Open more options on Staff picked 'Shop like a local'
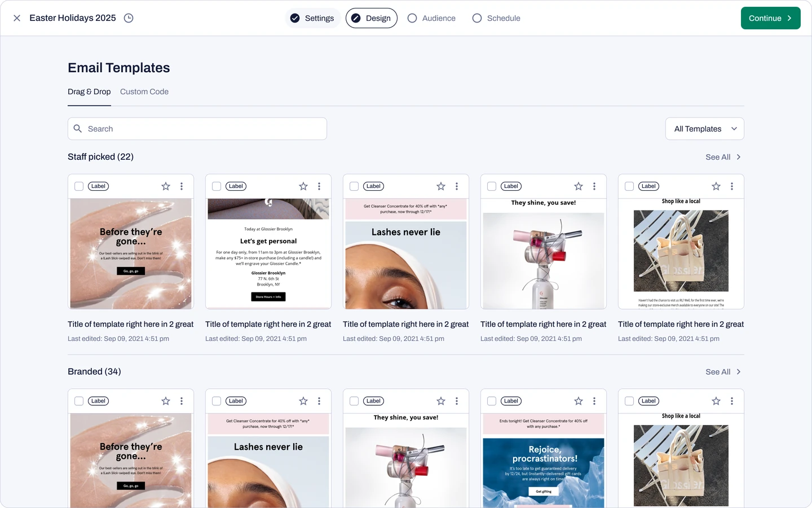Screen dimensions: 812x508 pos(732,186)
